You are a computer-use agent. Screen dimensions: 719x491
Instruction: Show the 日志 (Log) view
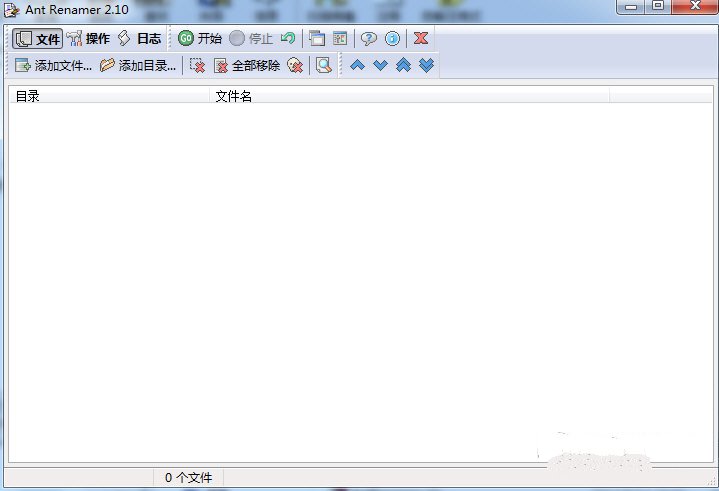coord(139,39)
